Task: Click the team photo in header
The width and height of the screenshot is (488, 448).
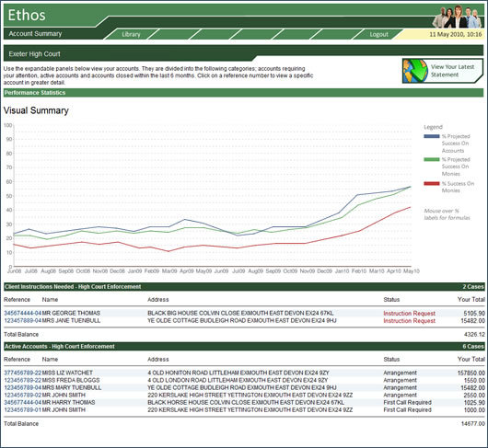Action: point(457,17)
